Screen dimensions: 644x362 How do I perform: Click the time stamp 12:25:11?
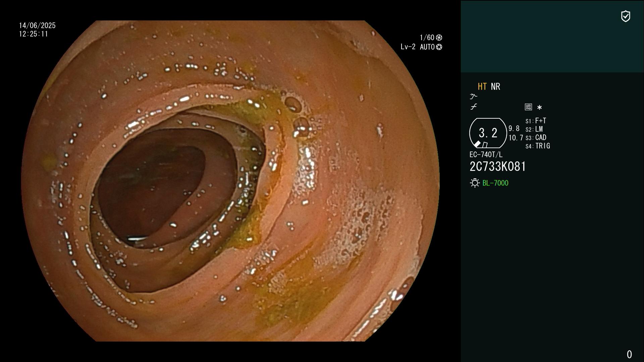click(34, 34)
